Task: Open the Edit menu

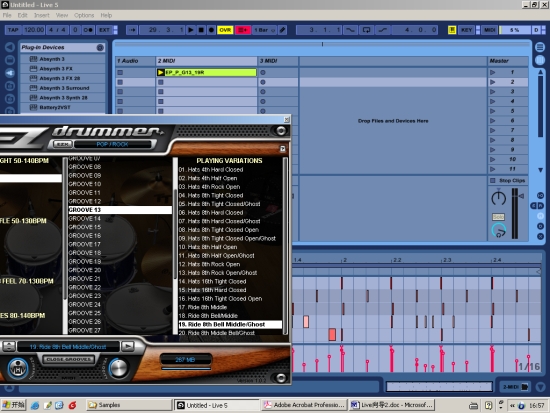Action: click(22, 15)
